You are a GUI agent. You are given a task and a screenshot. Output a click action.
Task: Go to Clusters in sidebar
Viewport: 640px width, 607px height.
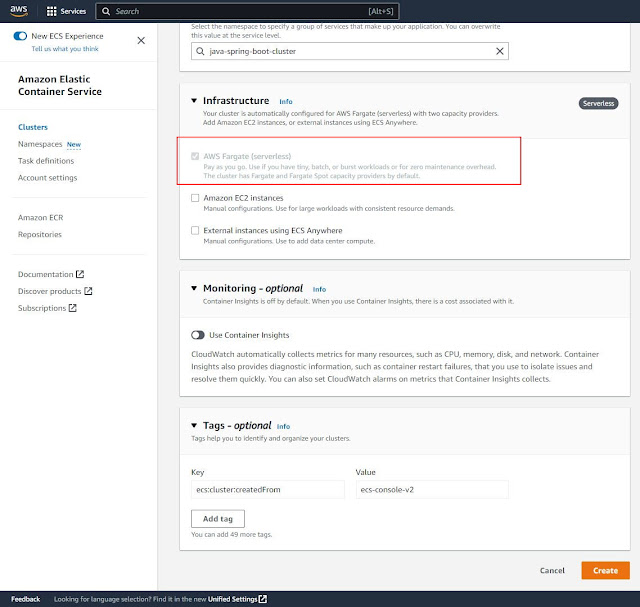click(33, 127)
